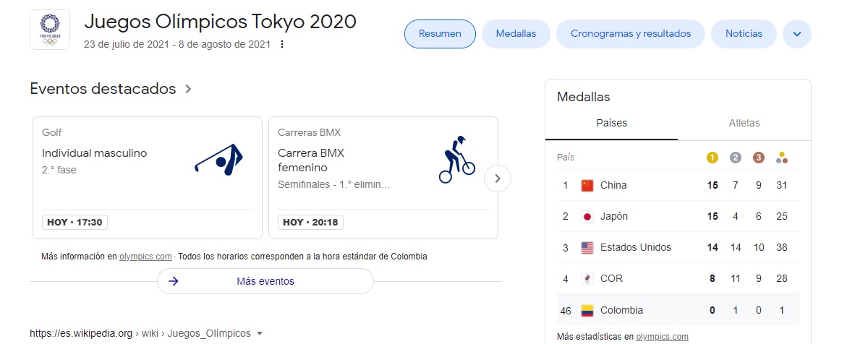Open the three-dot options menu
The height and width of the screenshot is (344, 868).
(x=282, y=44)
